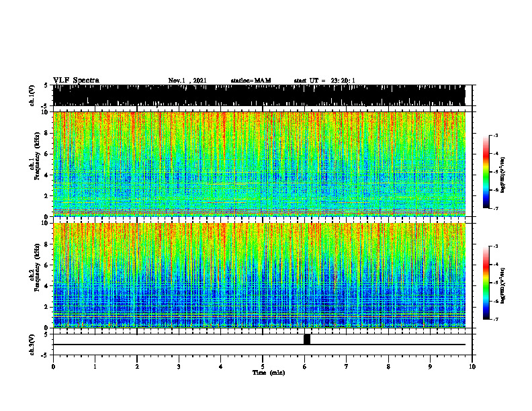Click time-axis tick label 7
Image resolution: width=532 pixels, height=411 pixels.
pos(347,367)
